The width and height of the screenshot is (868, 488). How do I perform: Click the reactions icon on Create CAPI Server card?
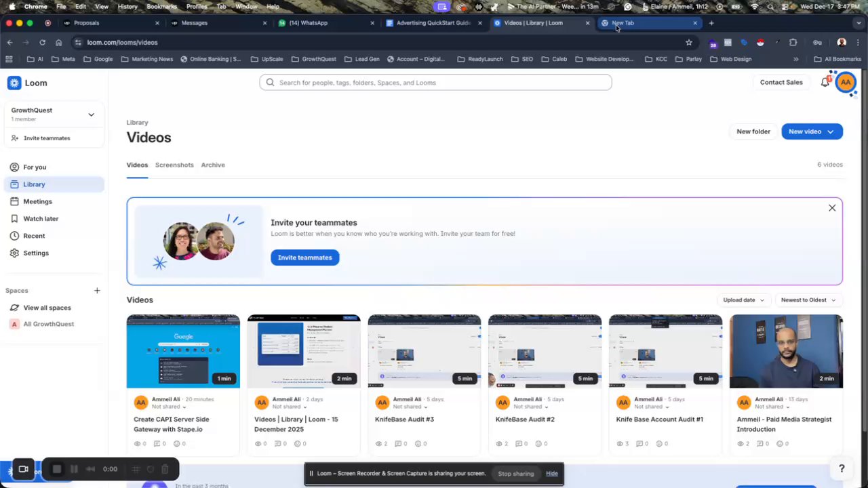coord(176,444)
